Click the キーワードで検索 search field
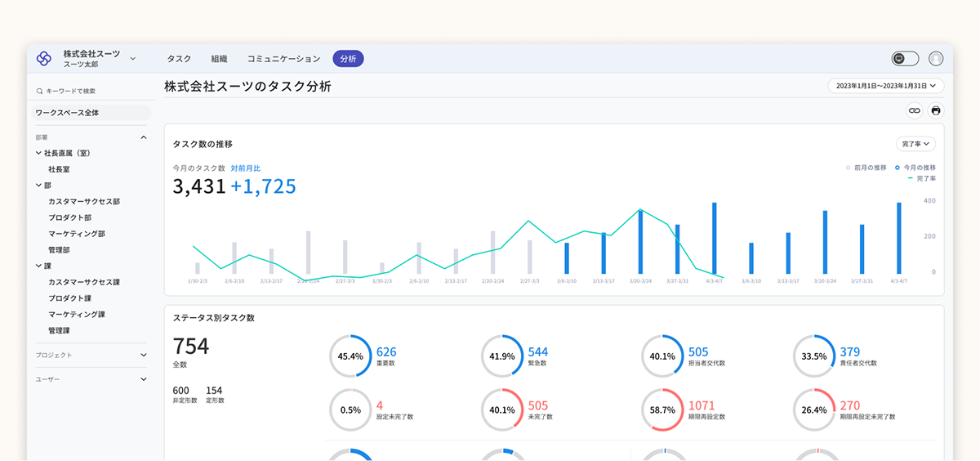980x461 pixels. coord(91,91)
